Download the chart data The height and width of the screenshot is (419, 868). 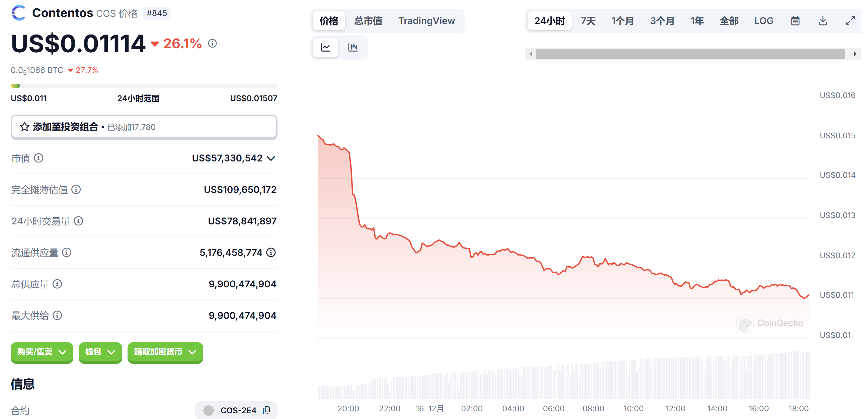(822, 21)
